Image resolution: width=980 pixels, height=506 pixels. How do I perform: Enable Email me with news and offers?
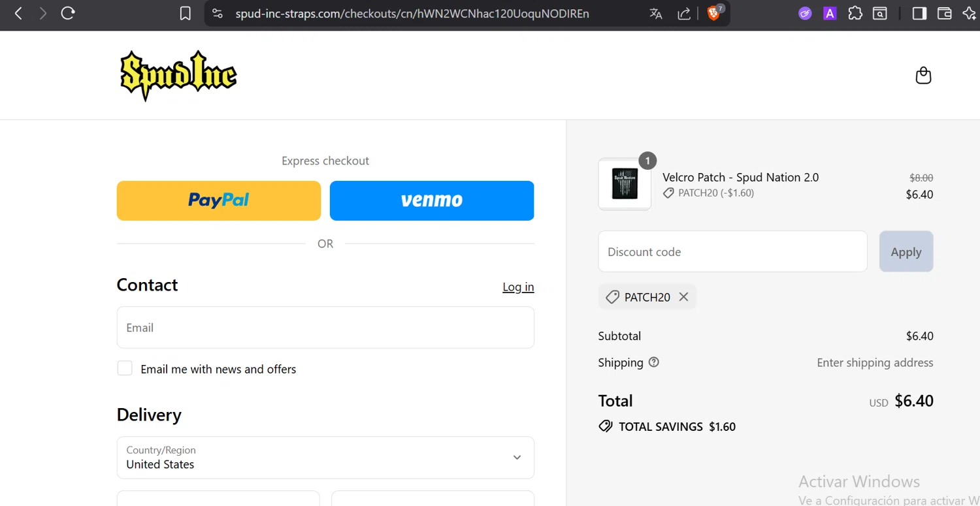[x=125, y=368]
